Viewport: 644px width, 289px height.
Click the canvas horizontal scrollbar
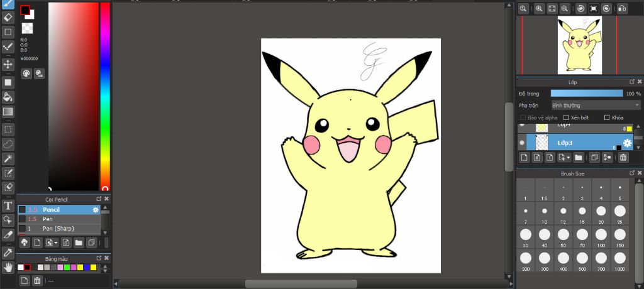301,284
